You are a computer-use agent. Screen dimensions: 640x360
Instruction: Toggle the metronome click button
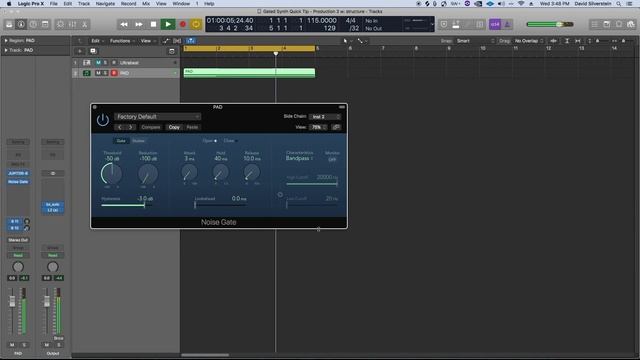(x=507, y=24)
